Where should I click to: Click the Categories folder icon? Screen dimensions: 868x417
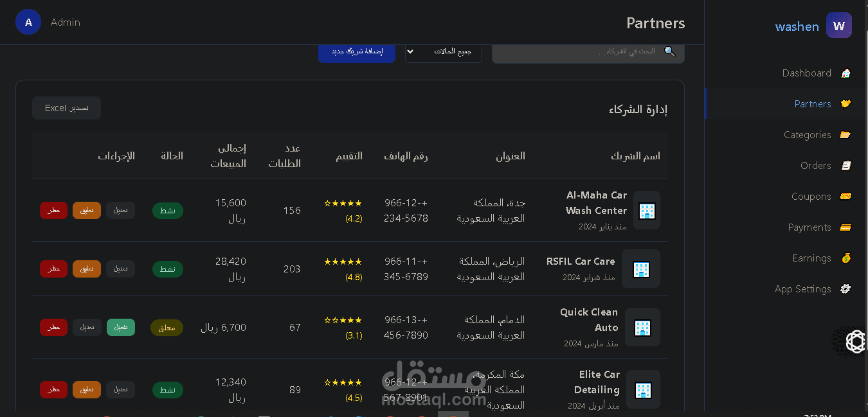(845, 135)
